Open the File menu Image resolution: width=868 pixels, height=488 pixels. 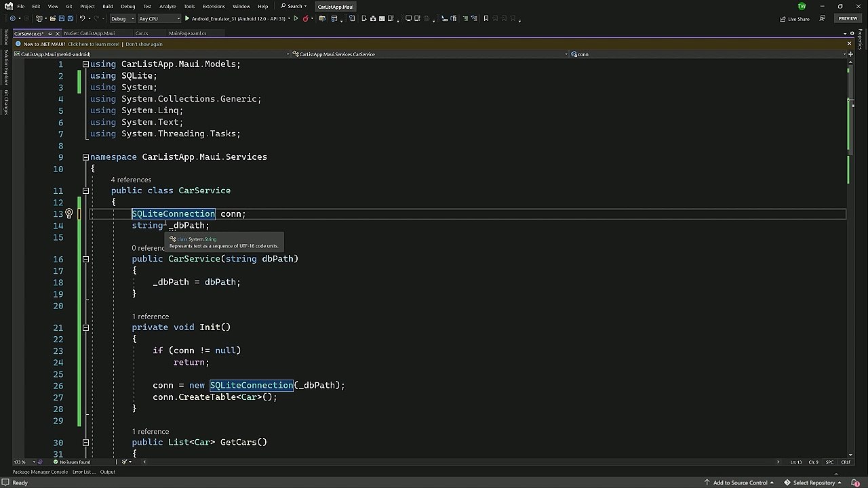pos(21,6)
